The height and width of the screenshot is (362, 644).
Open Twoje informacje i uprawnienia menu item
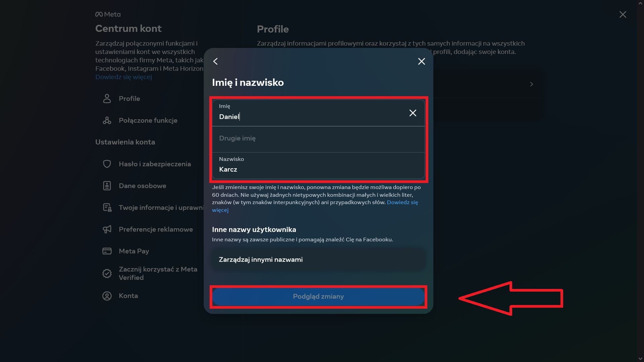[161, 207]
